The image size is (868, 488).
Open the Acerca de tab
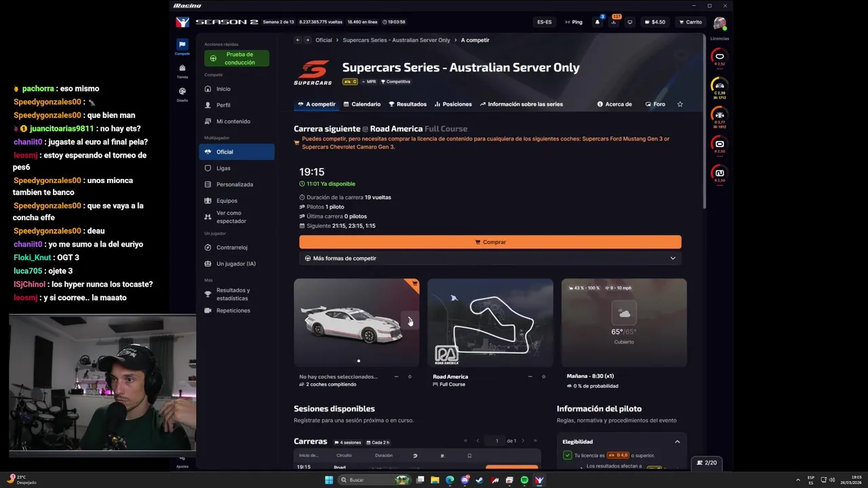click(614, 104)
